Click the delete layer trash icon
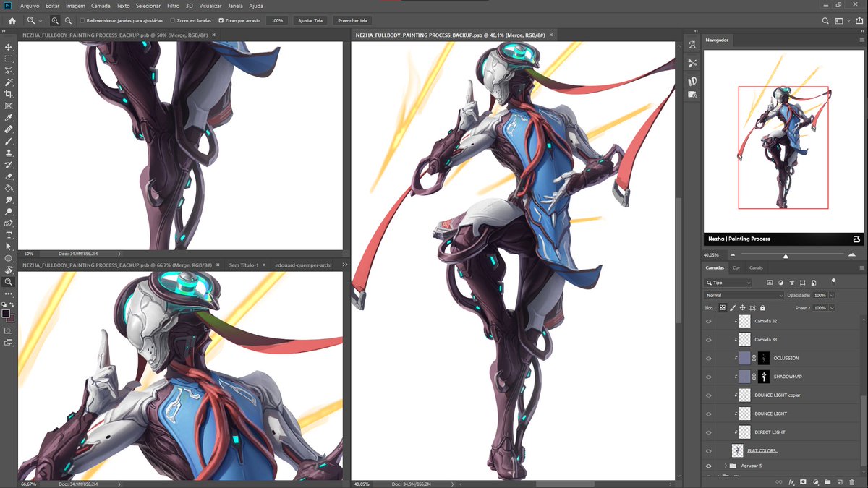The height and width of the screenshot is (488, 868). pos(852,481)
